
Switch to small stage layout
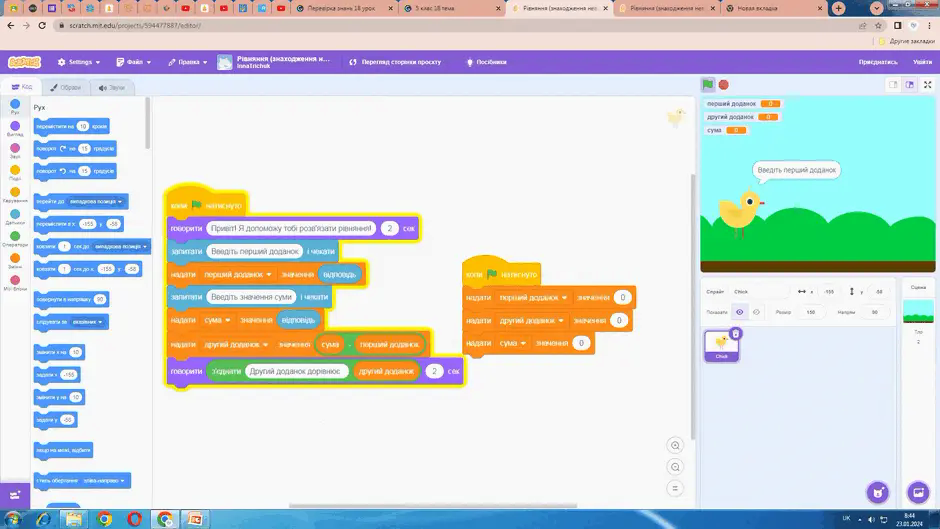893,85
